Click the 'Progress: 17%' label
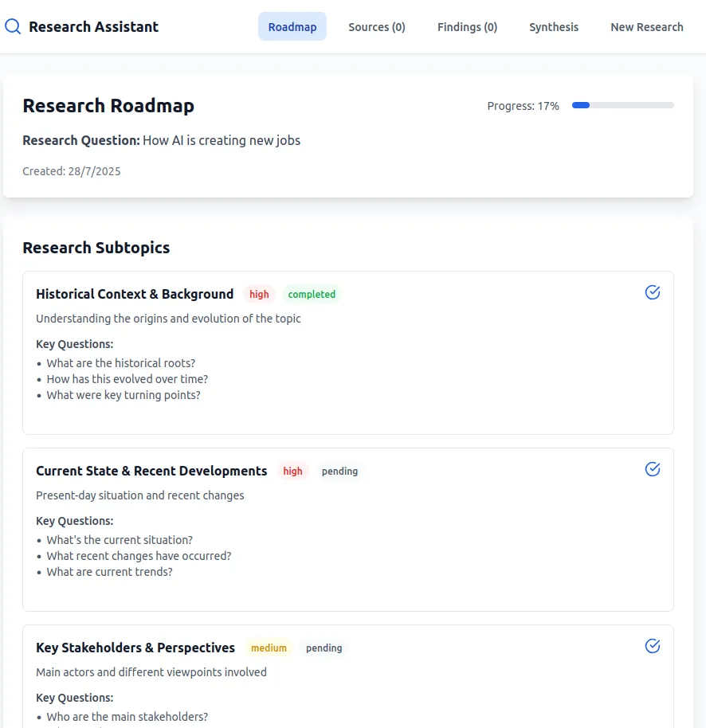The width and height of the screenshot is (706, 728). tap(523, 106)
